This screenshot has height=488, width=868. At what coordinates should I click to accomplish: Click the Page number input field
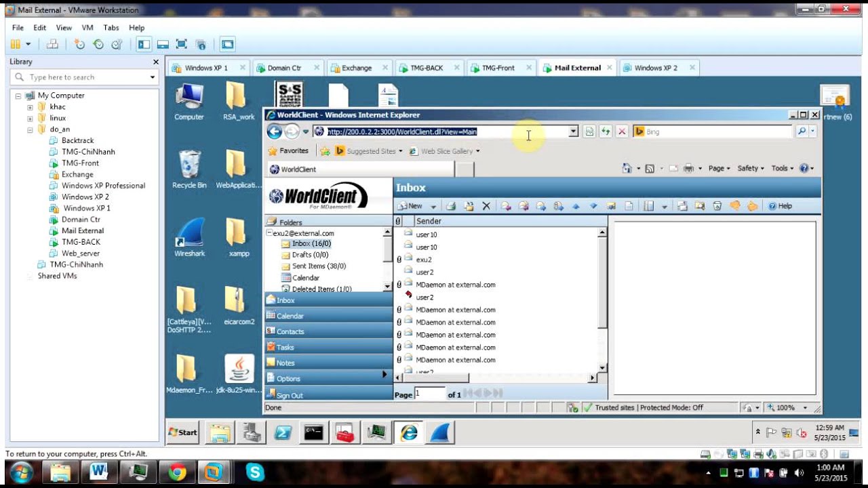click(429, 394)
